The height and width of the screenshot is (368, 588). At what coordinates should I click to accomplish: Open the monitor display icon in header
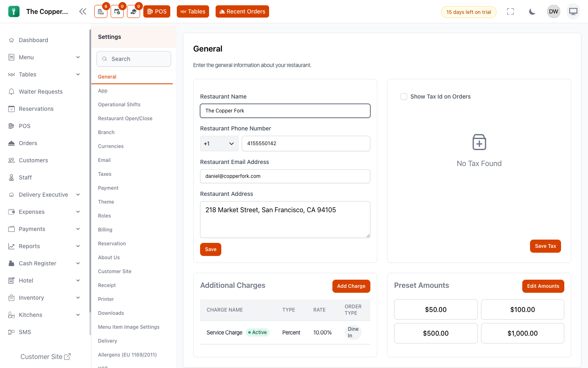(573, 11)
